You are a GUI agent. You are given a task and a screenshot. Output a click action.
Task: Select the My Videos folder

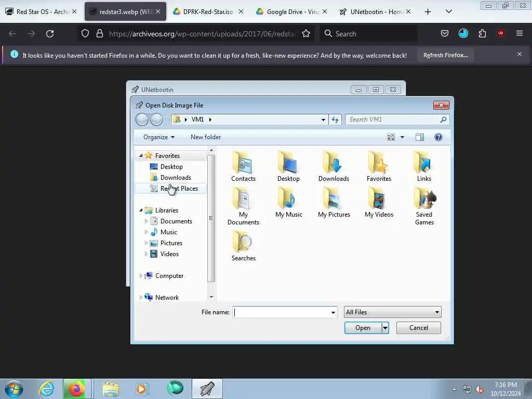click(x=379, y=203)
